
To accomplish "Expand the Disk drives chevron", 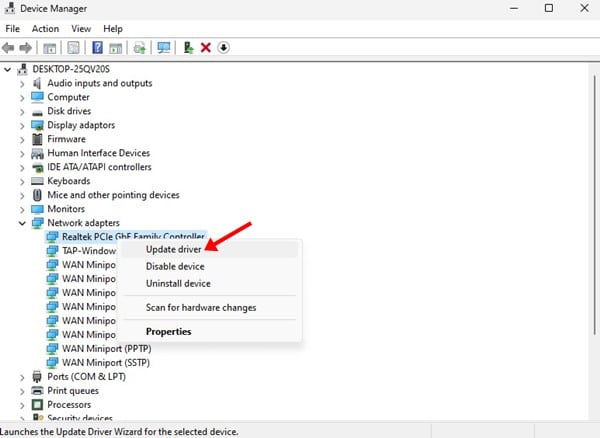I will pyautogui.click(x=22, y=112).
